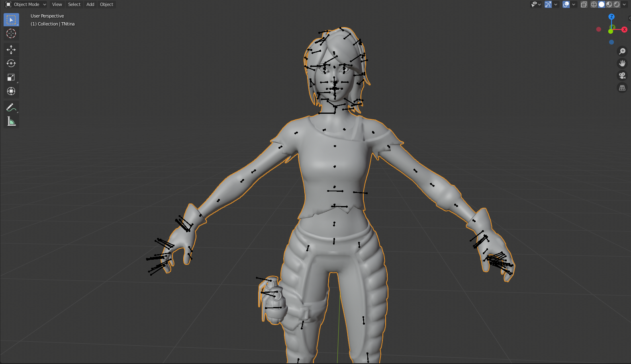Viewport: 631px width, 364px height.
Task: Select the Measure ruler tool
Action: (11, 121)
